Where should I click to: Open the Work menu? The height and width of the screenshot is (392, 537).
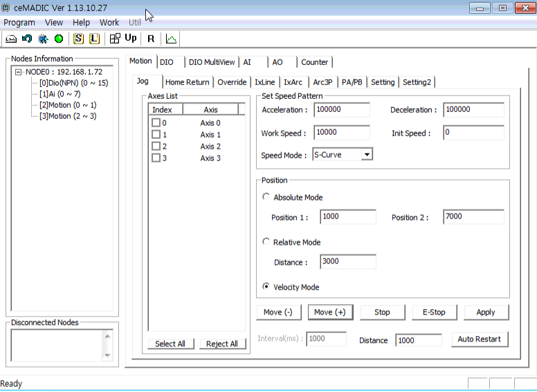point(109,23)
